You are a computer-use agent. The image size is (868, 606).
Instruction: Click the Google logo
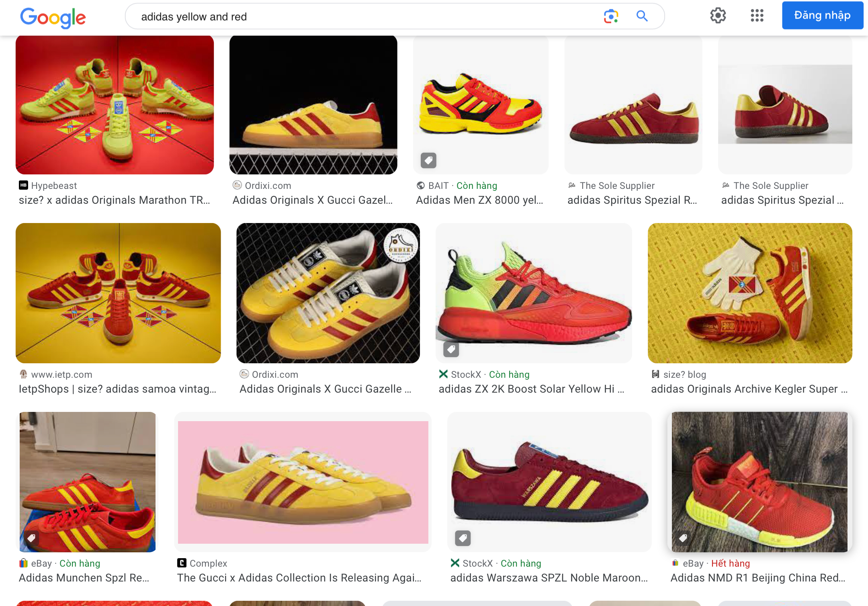[x=53, y=17]
